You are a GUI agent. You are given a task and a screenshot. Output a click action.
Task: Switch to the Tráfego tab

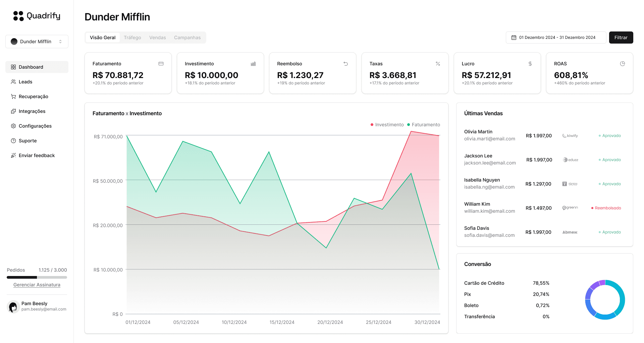click(x=132, y=38)
